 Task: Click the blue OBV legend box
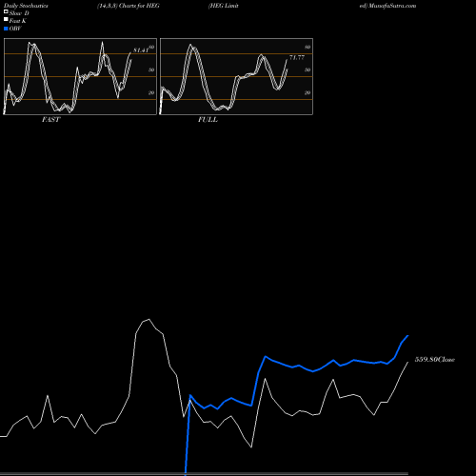6,29
